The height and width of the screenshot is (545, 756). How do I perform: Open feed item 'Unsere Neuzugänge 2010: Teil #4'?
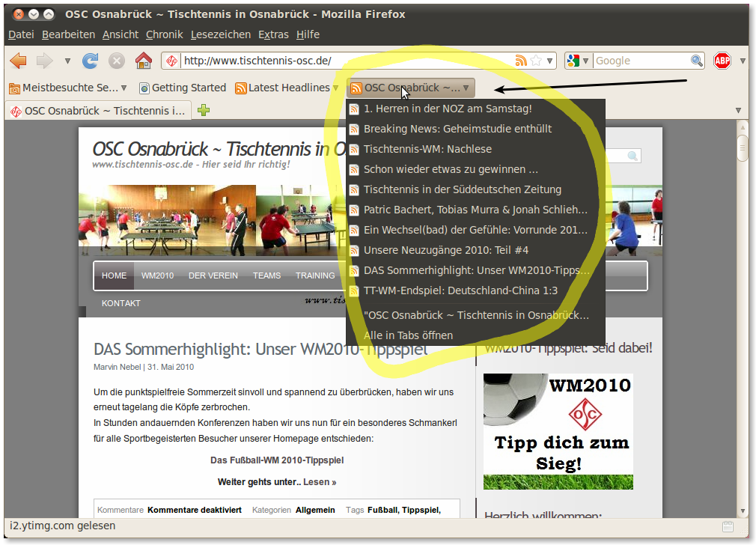coord(475,251)
